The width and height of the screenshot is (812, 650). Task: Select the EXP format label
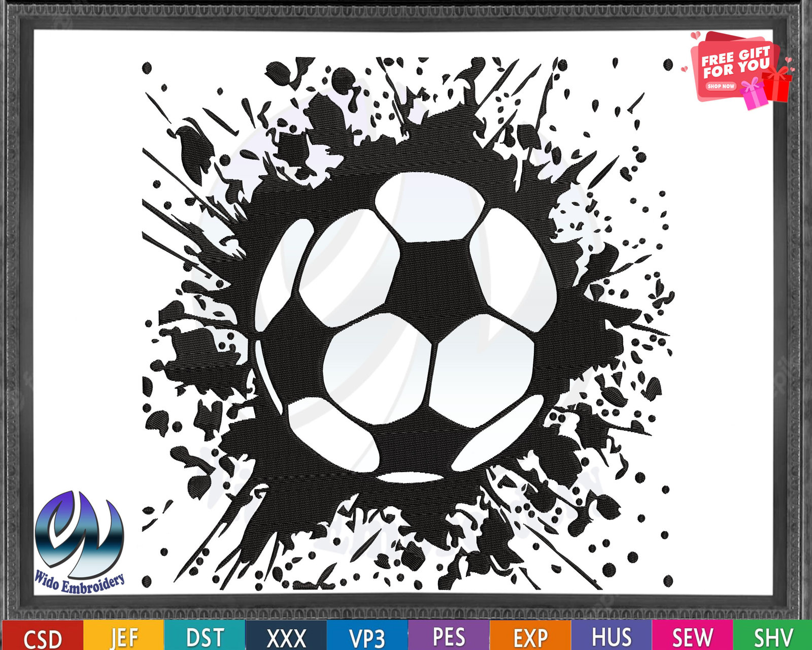530,635
